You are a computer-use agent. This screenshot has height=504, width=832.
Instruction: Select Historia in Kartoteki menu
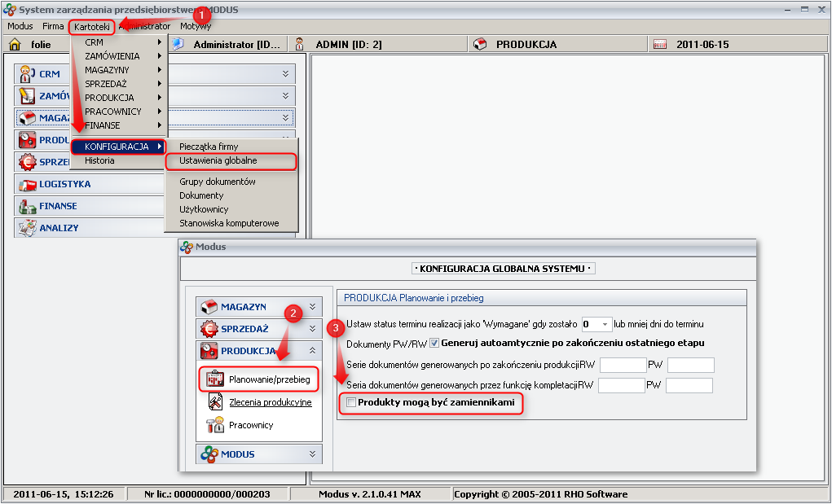point(120,160)
